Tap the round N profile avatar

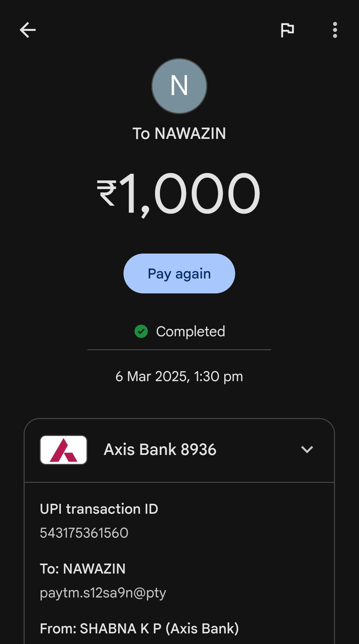point(179,86)
